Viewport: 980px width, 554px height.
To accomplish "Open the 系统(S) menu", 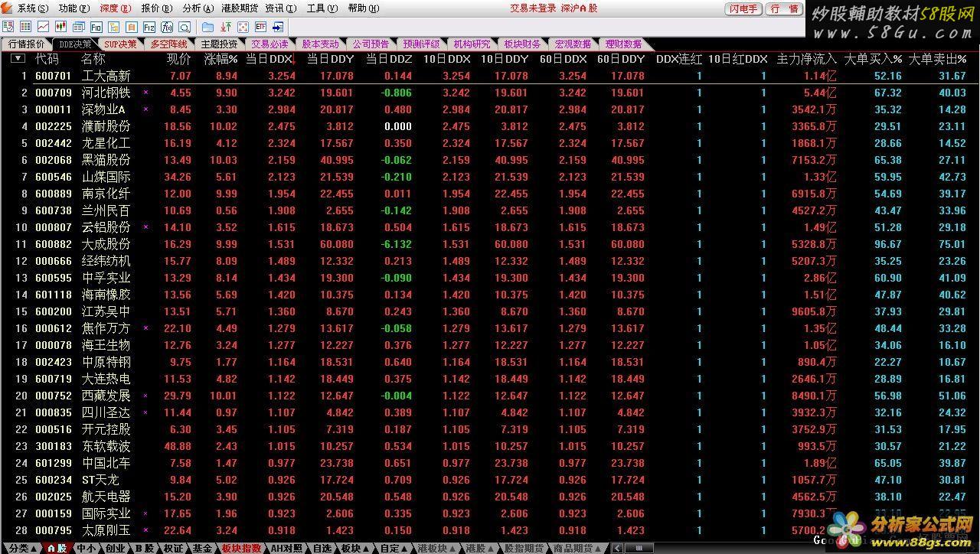I will tap(32, 8).
